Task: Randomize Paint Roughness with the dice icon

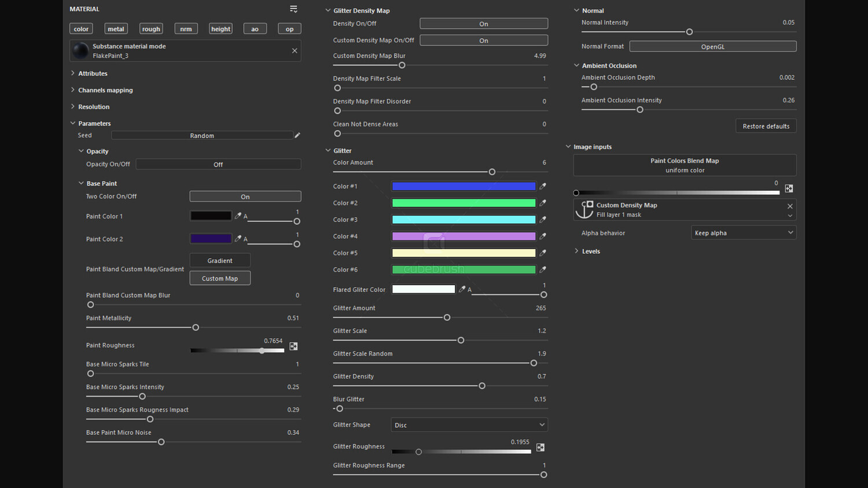Action: click(293, 346)
